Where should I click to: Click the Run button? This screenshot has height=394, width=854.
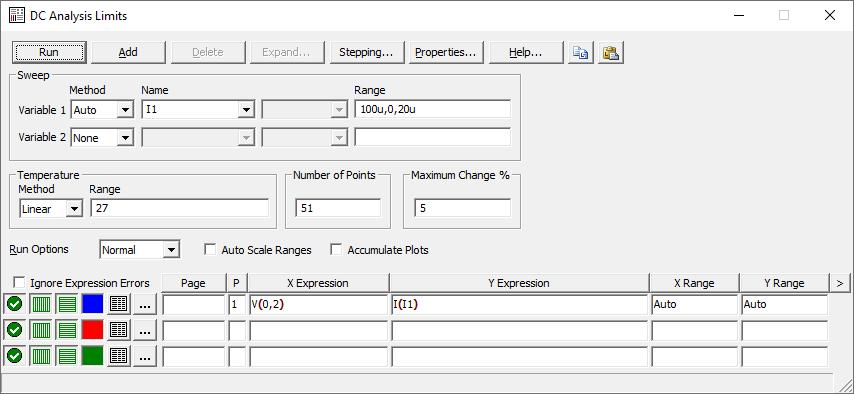[x=49, y=52]
